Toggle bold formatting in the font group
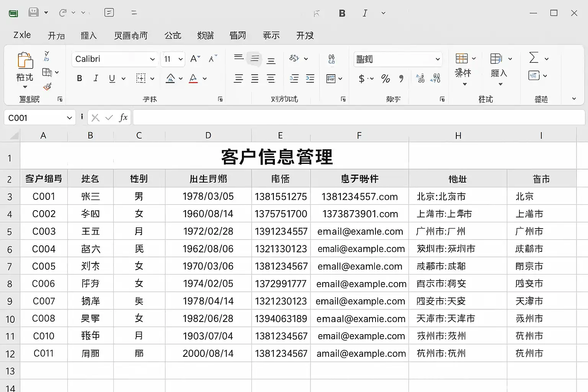 [x=80, y=78]
